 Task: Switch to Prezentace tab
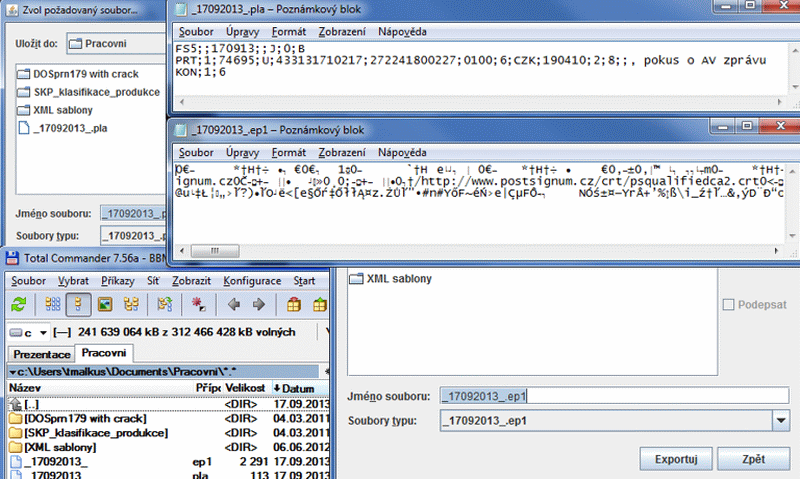tap(42, 354)
